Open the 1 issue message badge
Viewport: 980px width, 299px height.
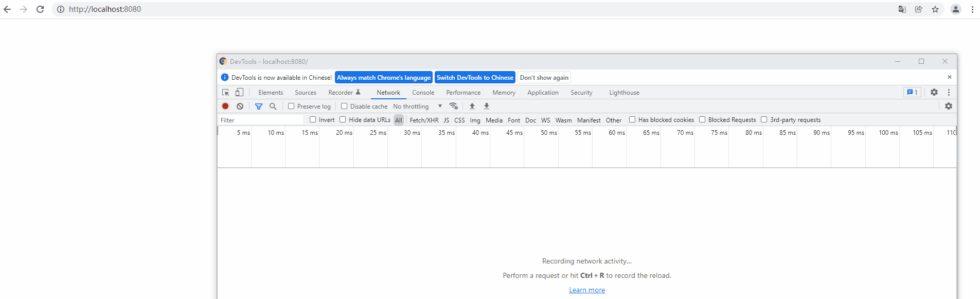coord(912,92)
